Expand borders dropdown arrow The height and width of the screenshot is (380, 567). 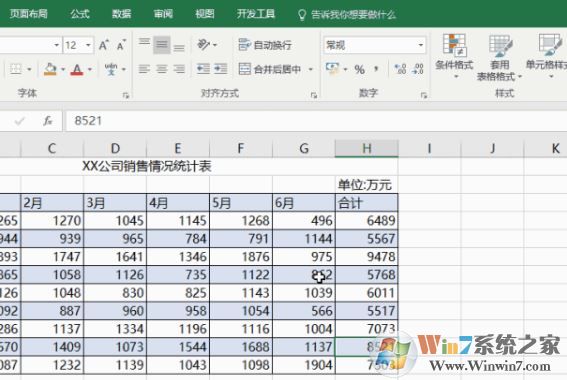[29, 69]
